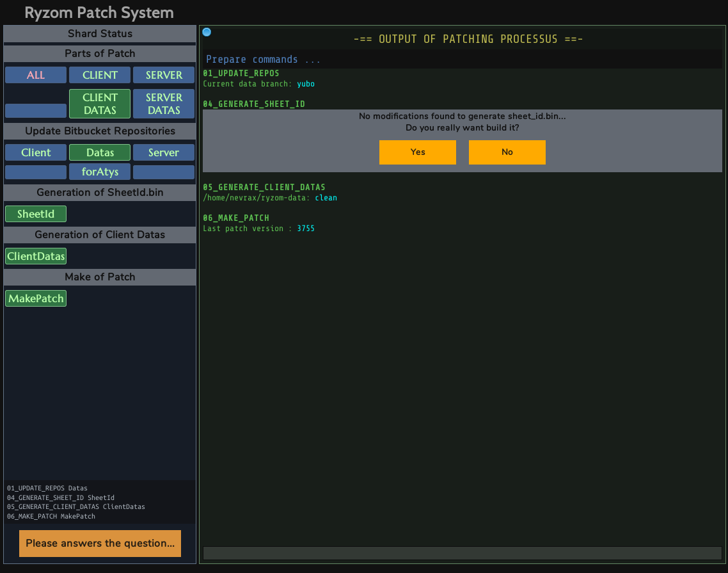This screenshot has height=573, width=728.
Task: Click the OUTPUT OF PATCHING PROCESSUS title
Action: 468,39
